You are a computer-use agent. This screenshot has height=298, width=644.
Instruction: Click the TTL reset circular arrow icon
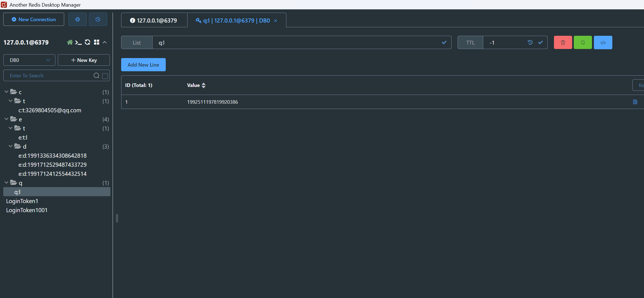(530, 42)
